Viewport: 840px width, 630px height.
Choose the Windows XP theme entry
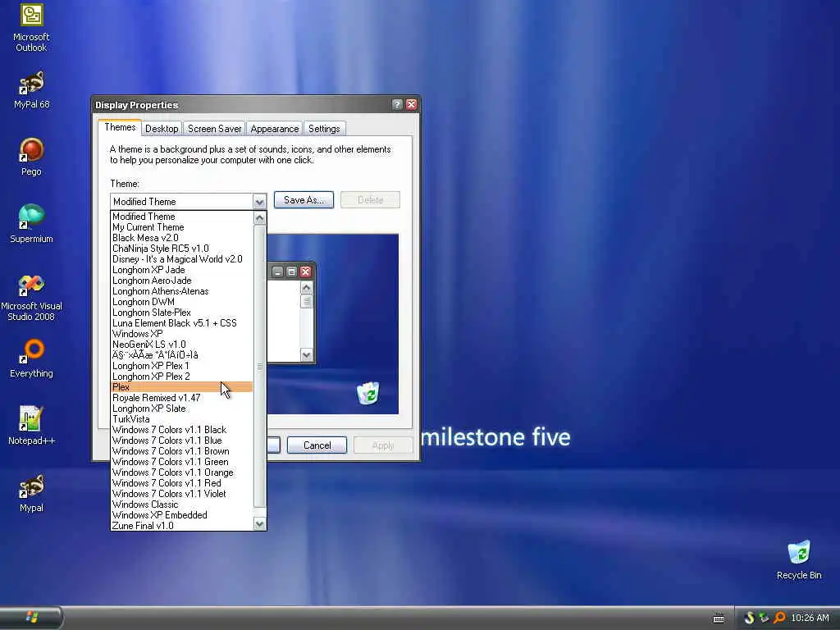[x=181, y=334]
